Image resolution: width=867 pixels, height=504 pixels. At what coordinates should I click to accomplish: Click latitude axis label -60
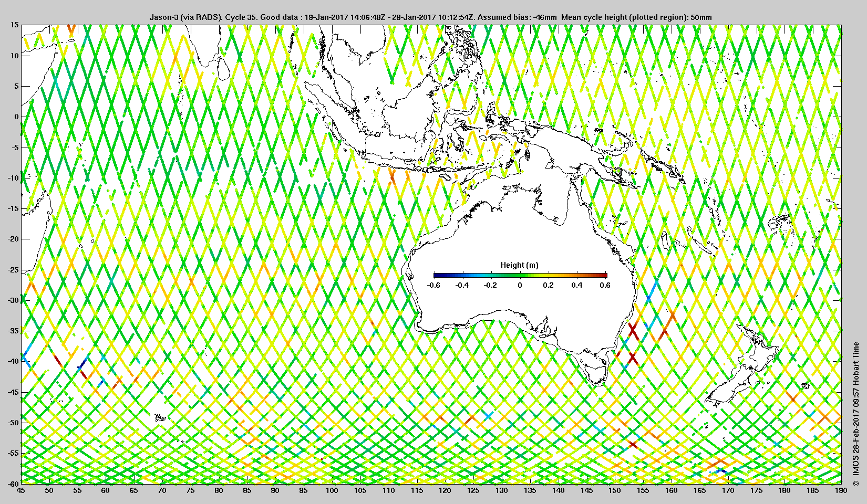click(13, 484)
